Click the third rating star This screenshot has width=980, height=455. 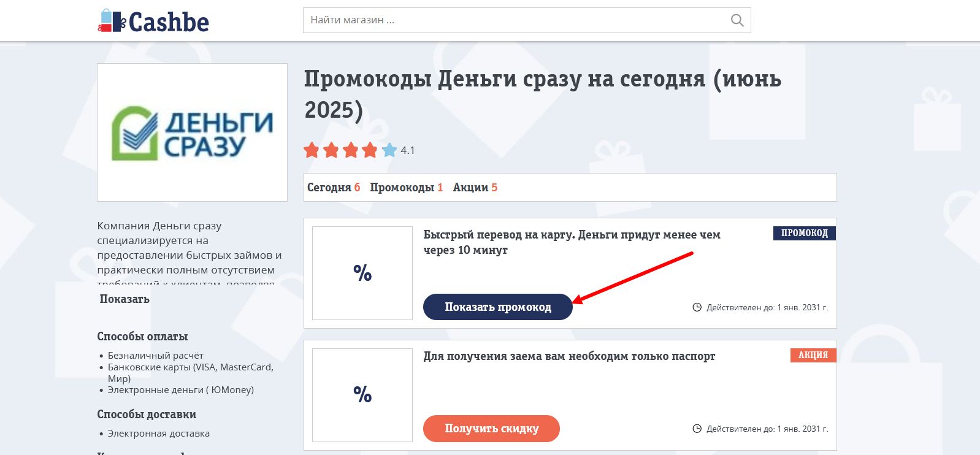[x=351, y=150]
